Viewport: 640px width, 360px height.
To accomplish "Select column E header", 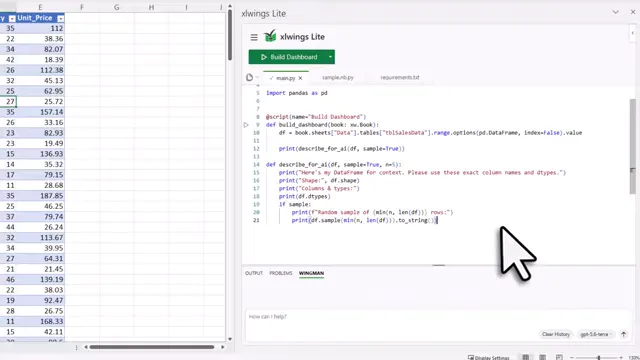I will coord(40,7).
